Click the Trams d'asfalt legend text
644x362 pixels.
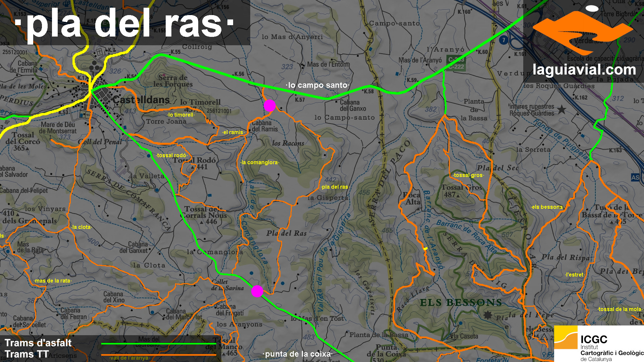(x=38, y=343)
